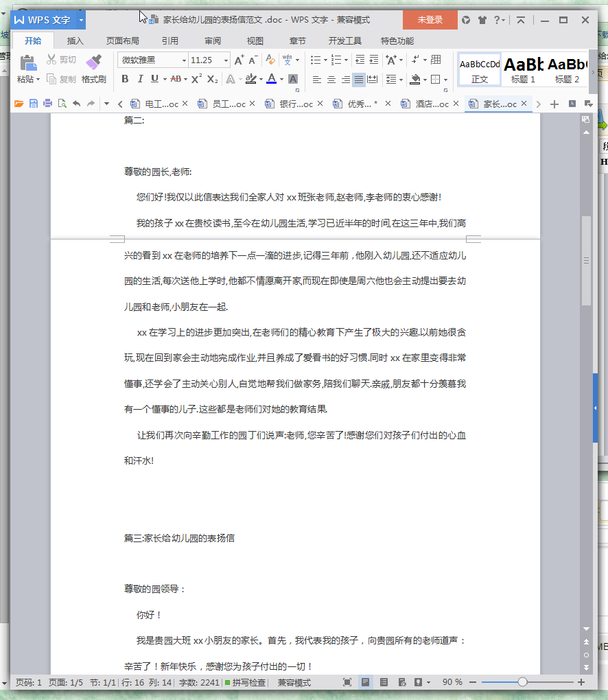
Task: Decrease paragraph indent
Action: coord(360,60)
